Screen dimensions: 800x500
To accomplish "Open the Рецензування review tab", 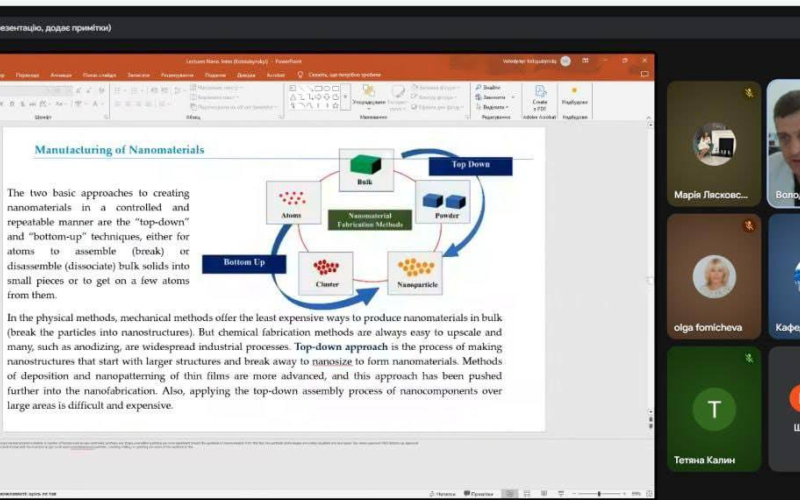I will pyautogui.click(x=177, y=74).
